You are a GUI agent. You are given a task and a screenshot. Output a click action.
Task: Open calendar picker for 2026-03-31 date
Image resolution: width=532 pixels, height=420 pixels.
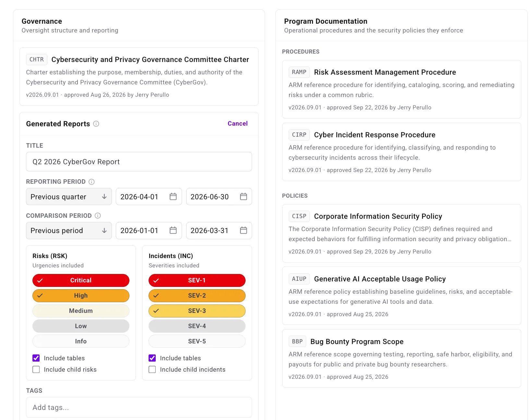pos(244,230)
